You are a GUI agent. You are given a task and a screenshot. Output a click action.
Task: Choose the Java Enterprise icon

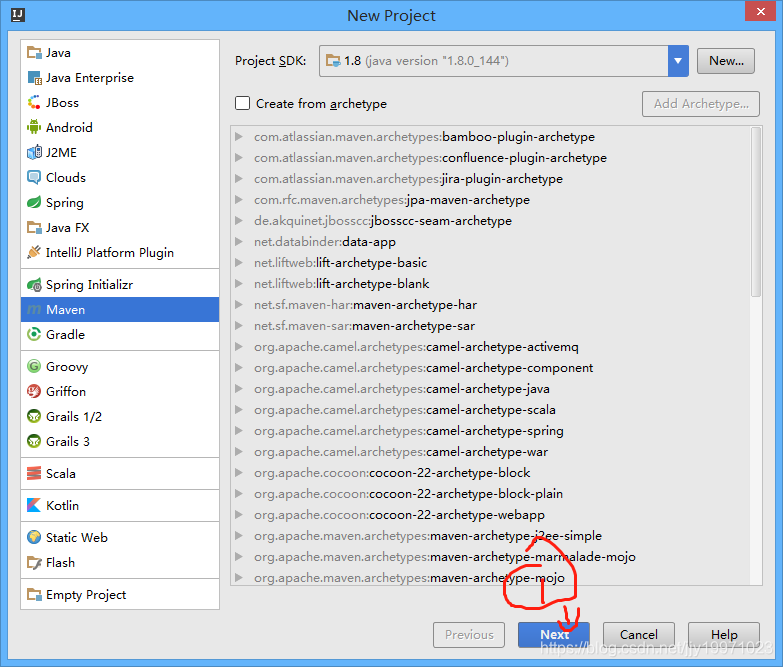(34, 77)
